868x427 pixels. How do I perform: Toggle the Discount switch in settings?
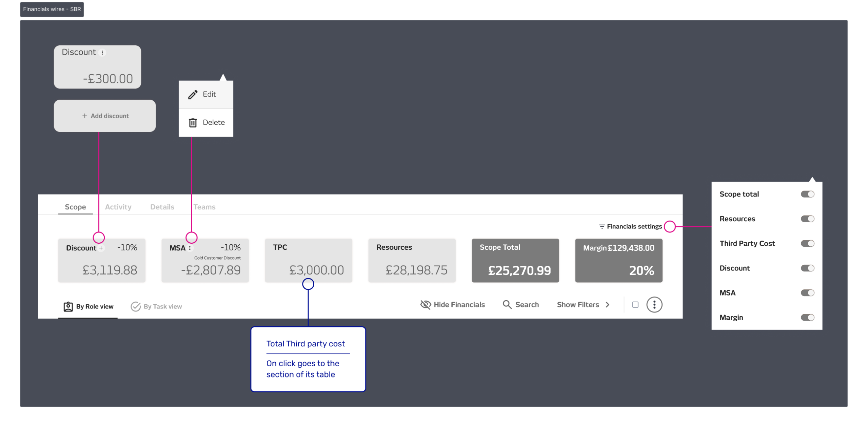pos(808,268)
